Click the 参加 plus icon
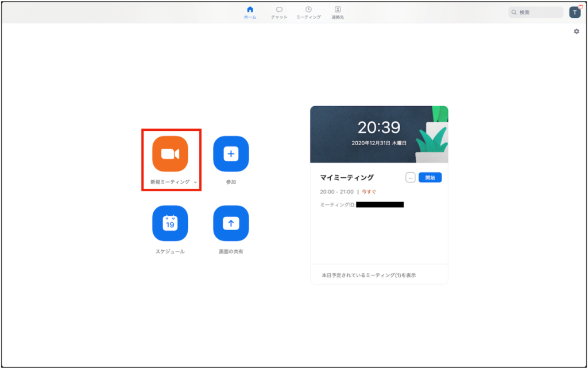The width and height of the screenshot is (588, 369). point(231,154)
